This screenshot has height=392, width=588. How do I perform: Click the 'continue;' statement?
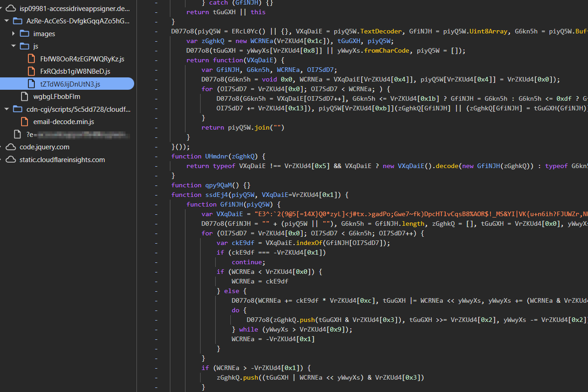(x=248, y=262)
